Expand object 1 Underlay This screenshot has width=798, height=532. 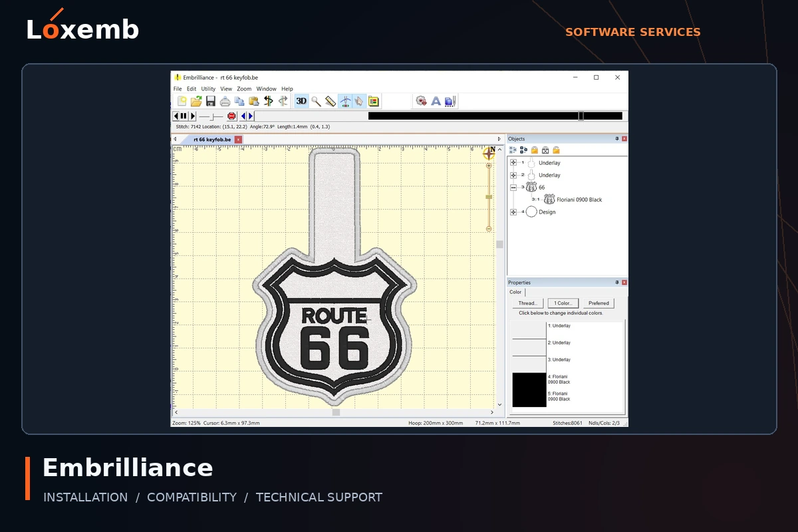tap(513, 163)
